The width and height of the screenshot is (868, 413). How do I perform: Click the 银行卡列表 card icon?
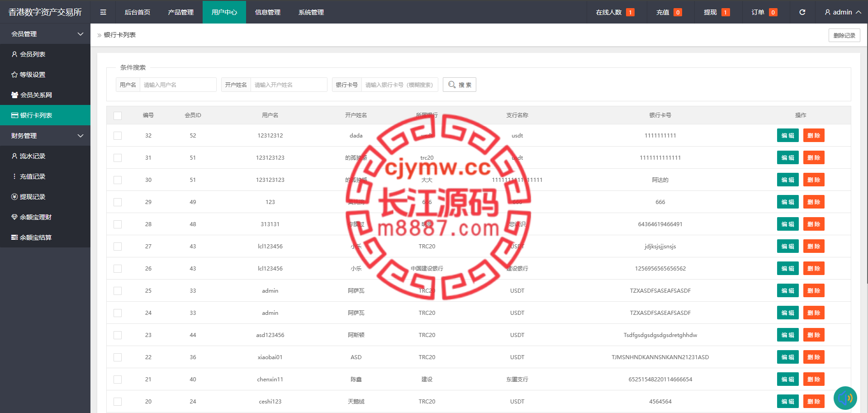coord(14,115)
